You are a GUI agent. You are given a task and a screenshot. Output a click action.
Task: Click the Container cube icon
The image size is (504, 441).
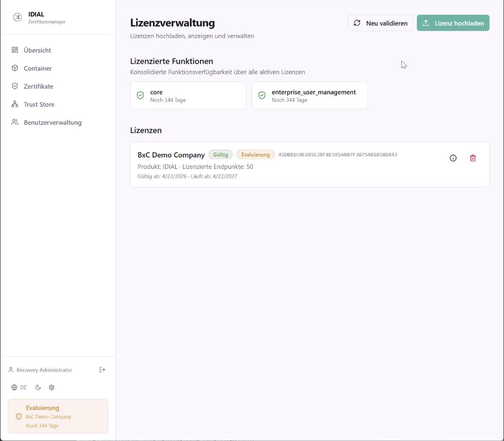point(15,68)
